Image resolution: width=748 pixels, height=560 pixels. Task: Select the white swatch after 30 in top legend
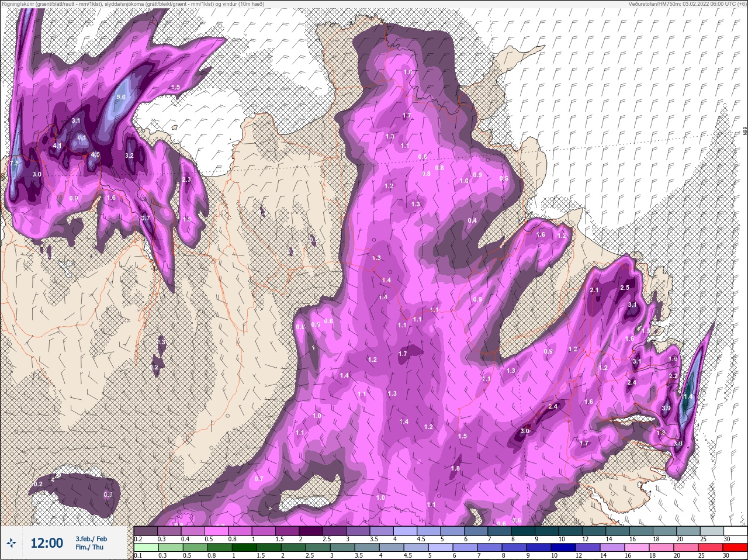tap(735, 531)
